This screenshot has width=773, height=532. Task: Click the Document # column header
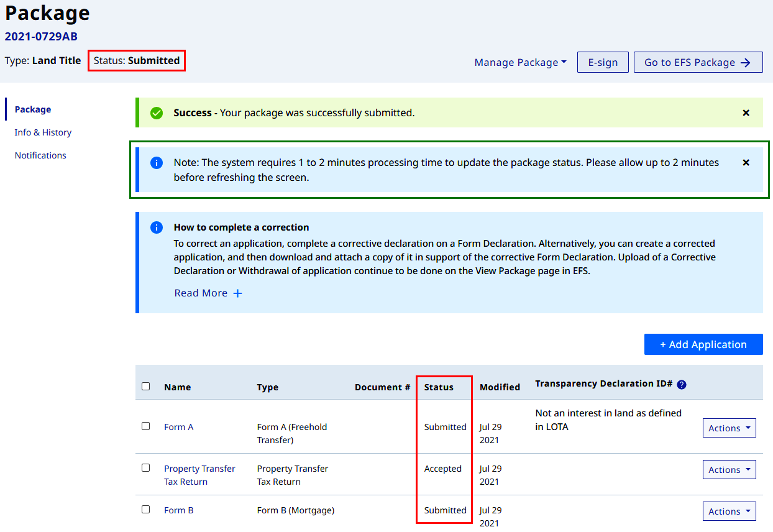pyautogui.click(x=383, y=387)
